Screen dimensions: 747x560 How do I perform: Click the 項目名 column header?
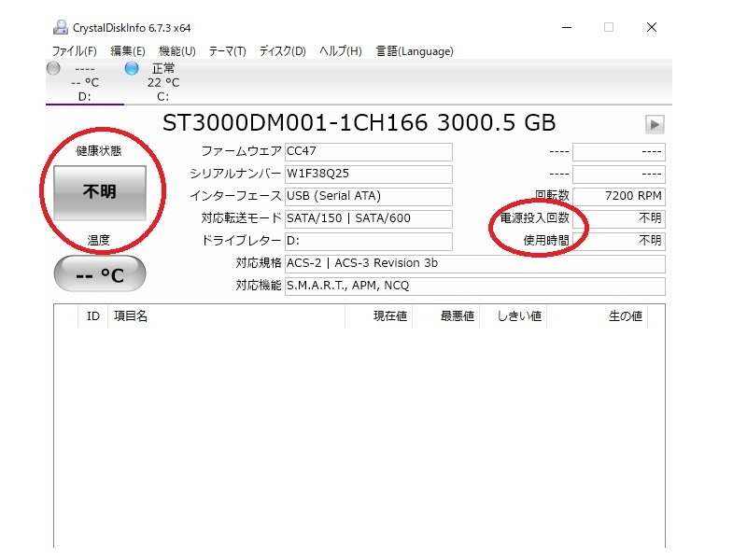click(226, 316)
